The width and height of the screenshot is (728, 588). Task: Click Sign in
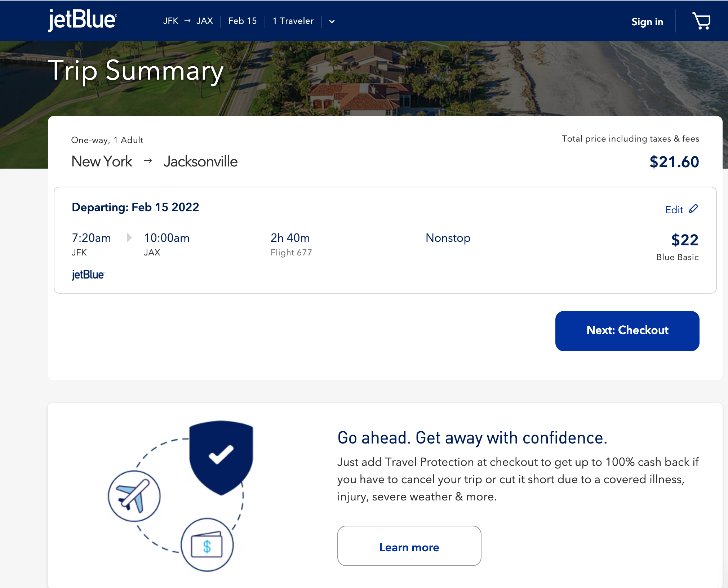pos(647,22)
